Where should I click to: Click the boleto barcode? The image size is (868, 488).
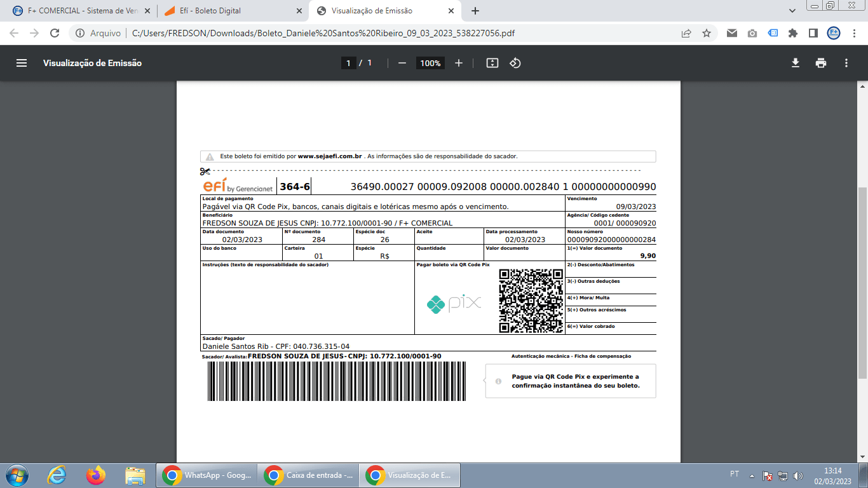point(336,381)
